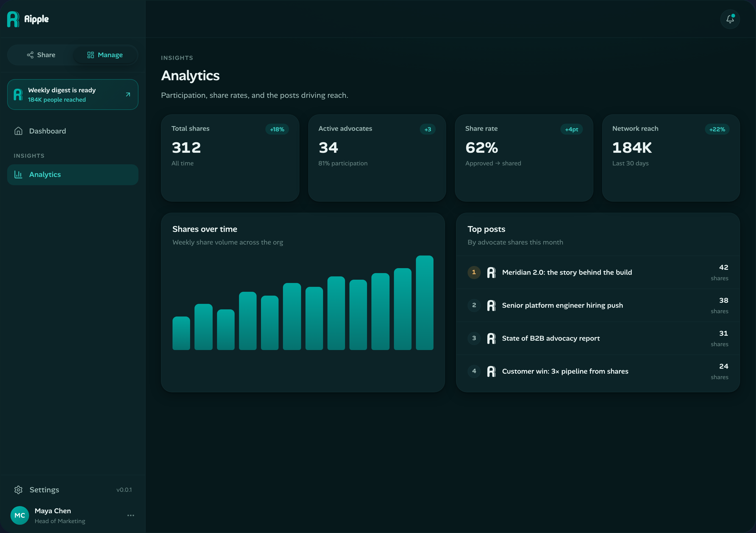This screenshot has height=533, width=756.
Task: Click the Dashboard home icon
Action: (x=18, y=131)
